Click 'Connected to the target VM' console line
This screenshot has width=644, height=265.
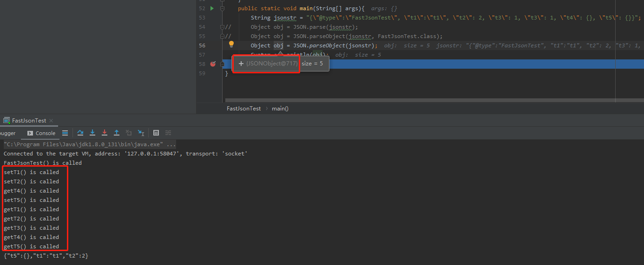click(125, 154)
